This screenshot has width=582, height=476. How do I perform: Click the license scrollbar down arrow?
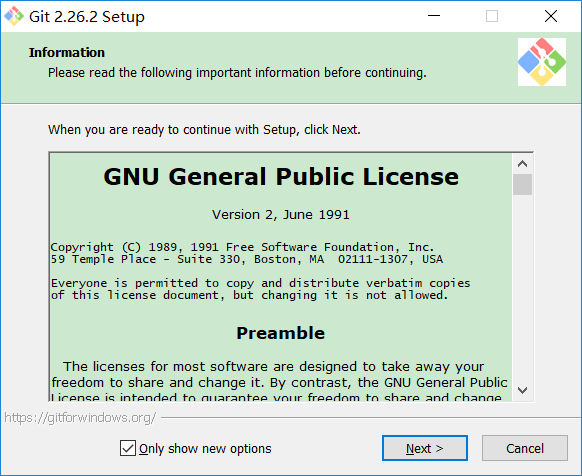pyautogui.click(x=522, y=390)
